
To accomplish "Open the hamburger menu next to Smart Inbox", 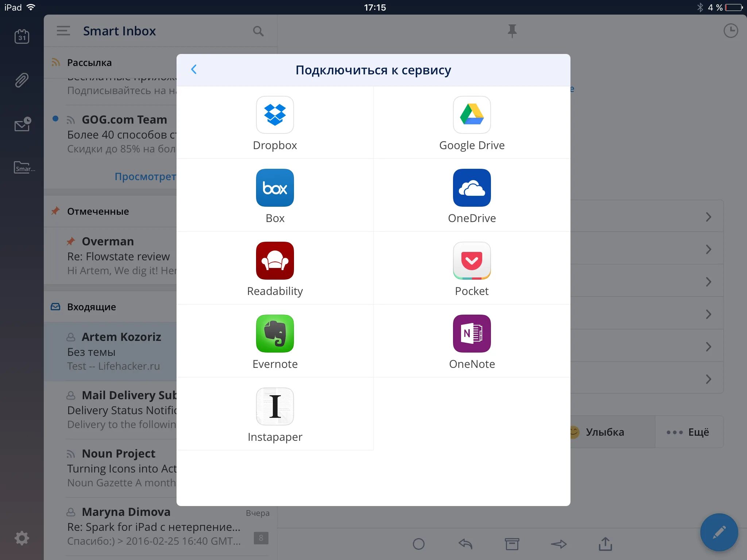I will point(63,31).
